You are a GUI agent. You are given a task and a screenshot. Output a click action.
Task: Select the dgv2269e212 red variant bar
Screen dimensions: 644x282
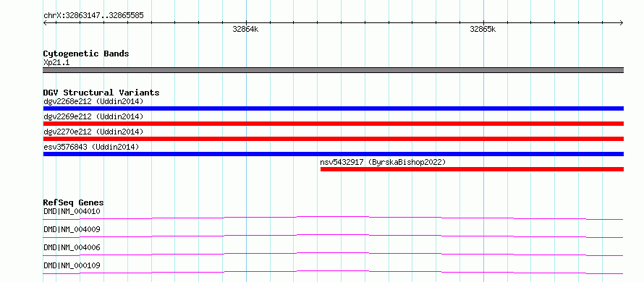coord(334,124)
